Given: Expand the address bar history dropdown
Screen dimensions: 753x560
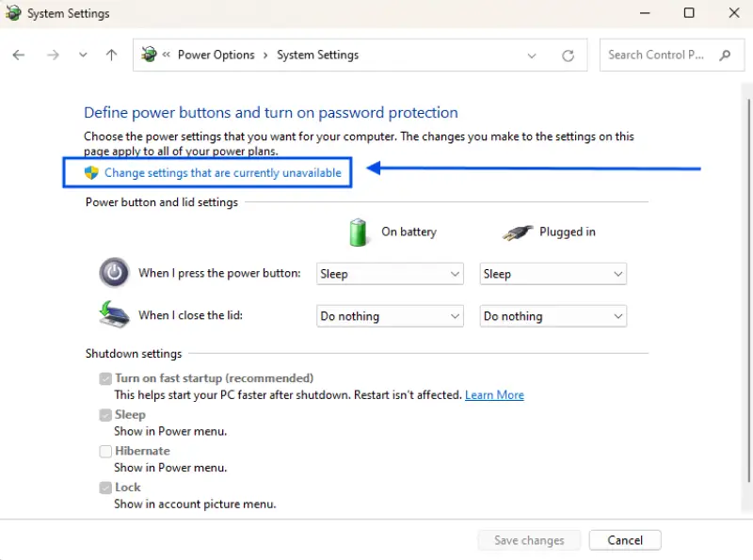Looking at the screenshot, I should coord(532,55).
